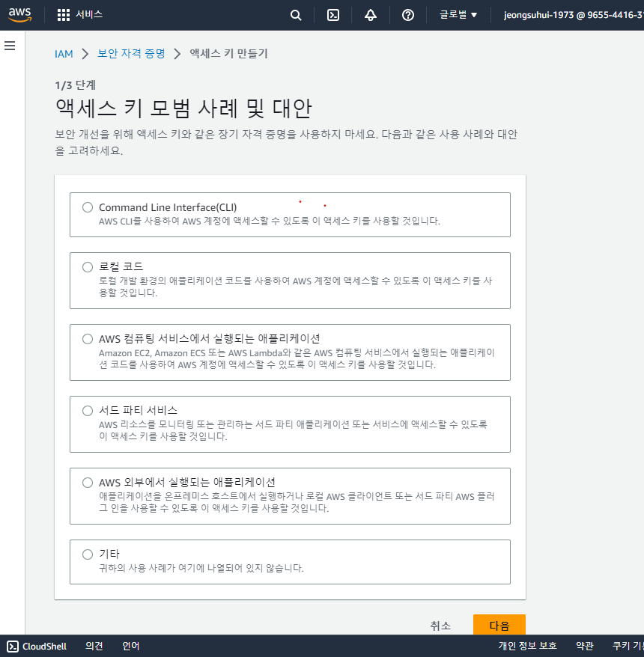
Task: Open the 글로벌 region dropdown
Action: 458,15
